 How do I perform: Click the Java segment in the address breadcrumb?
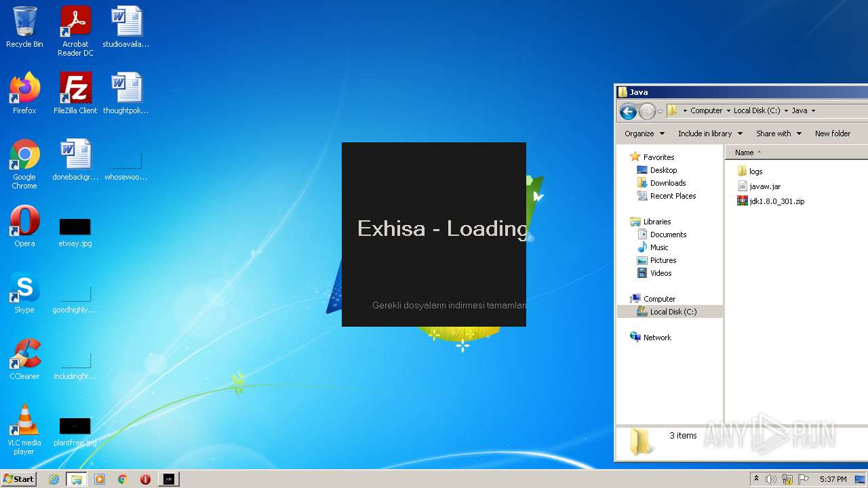coord(799,110)
